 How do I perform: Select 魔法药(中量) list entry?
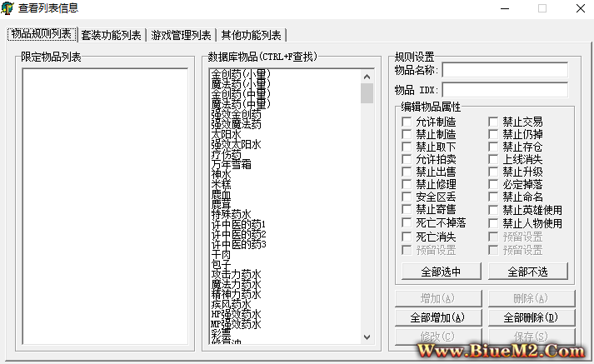click(241, 104)
